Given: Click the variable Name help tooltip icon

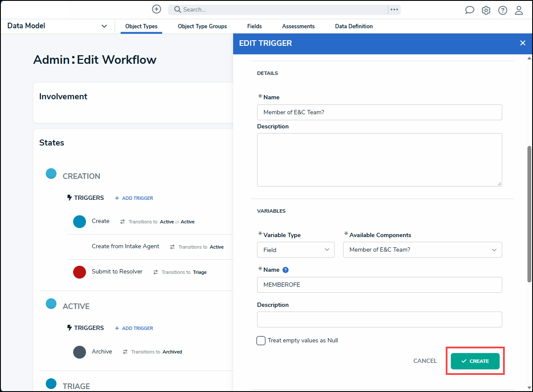Looking at the screenshot, I should [286, 270].
